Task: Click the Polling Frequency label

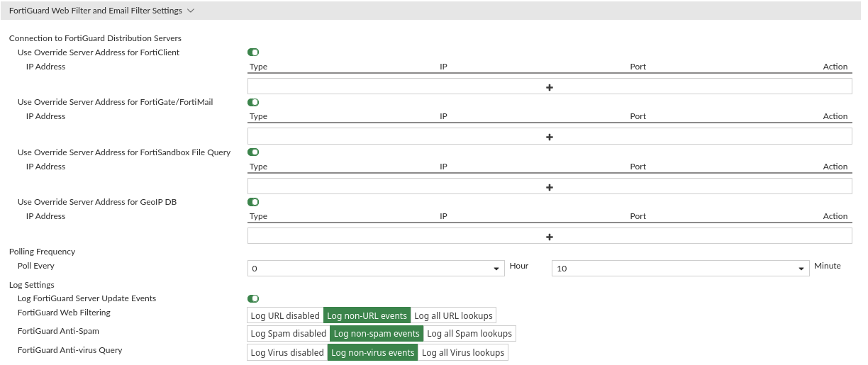Action: pyautogui.click(x=42, y=252)
